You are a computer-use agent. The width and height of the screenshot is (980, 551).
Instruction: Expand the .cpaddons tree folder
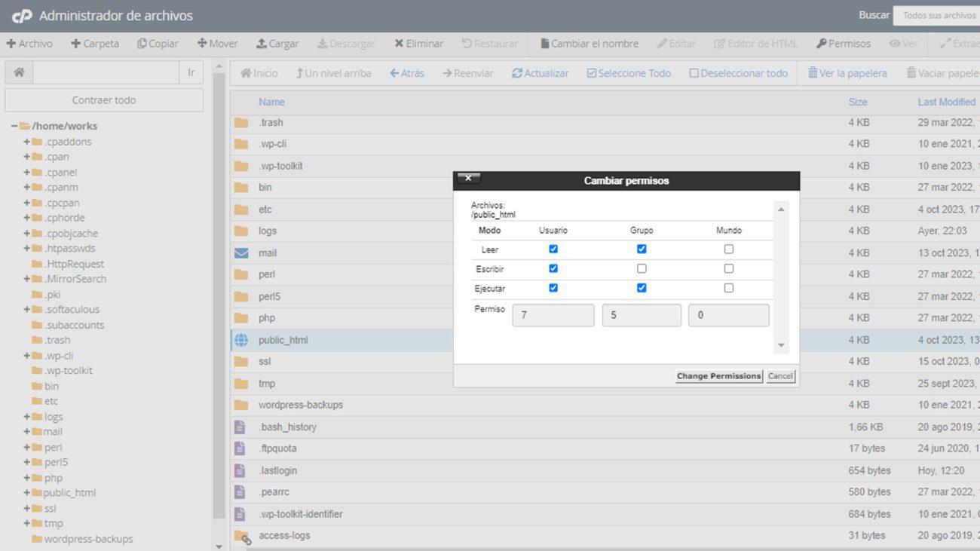tap(26, 142)
